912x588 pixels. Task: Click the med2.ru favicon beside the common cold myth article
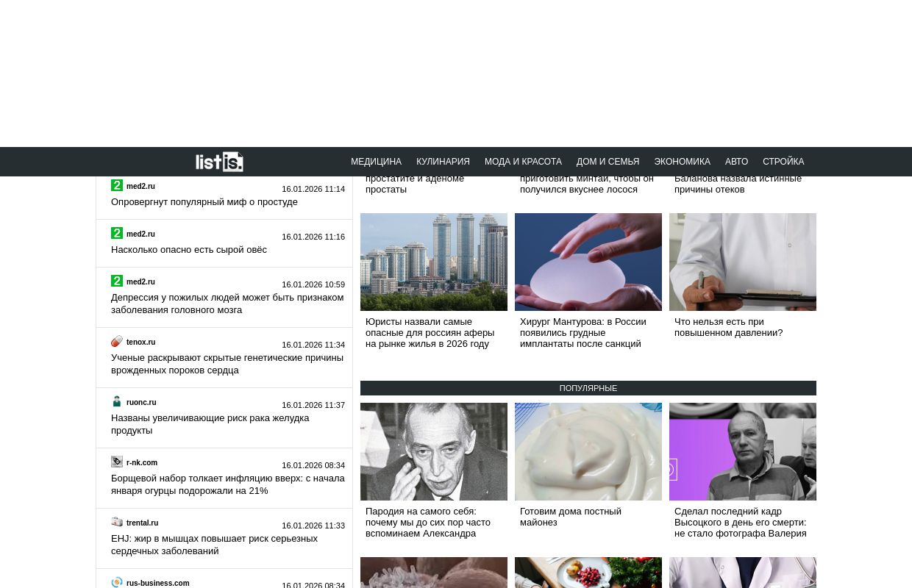click(117, 185)
